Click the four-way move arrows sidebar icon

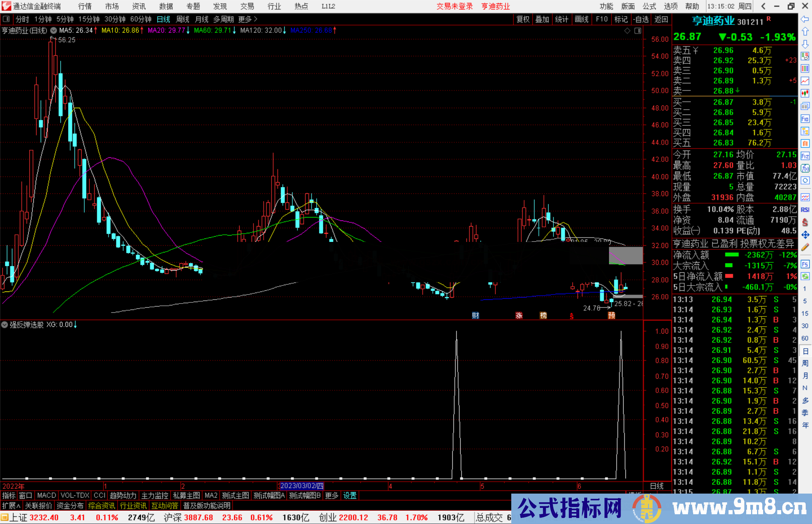(805, 235)
